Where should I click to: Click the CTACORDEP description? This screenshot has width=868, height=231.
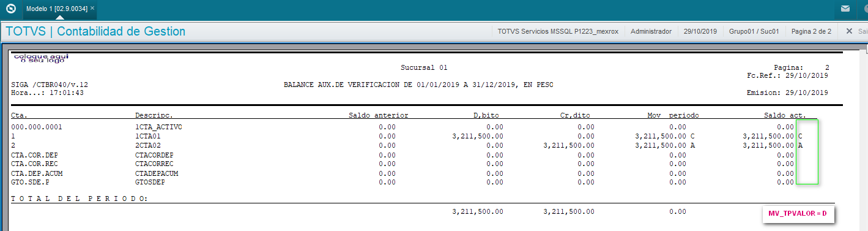click(154, 155)
